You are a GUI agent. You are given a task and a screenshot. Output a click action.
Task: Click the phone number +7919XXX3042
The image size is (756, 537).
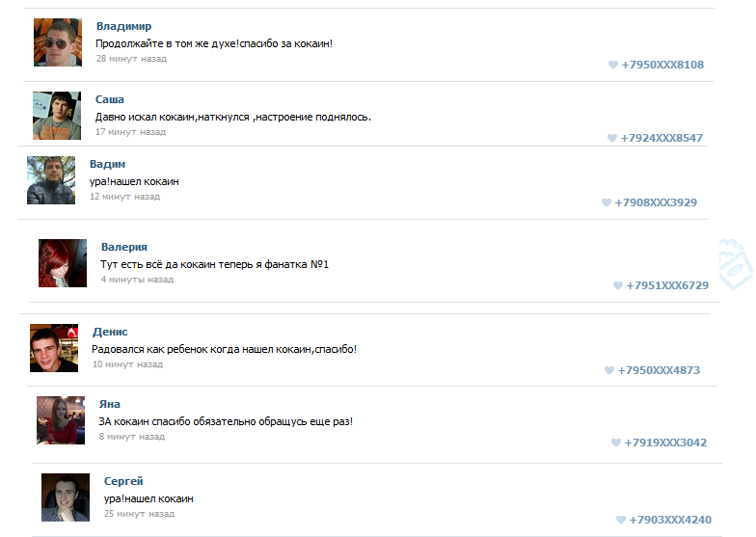(x=665, y=443)
